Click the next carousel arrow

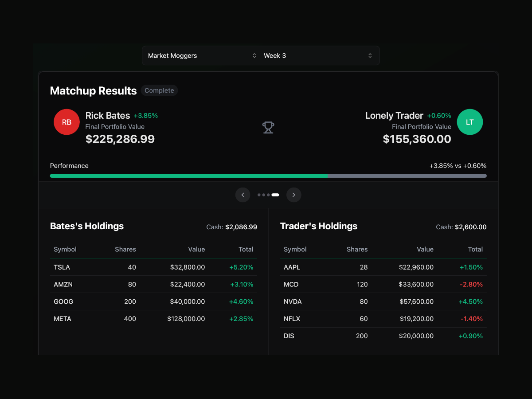coord(293,195)
